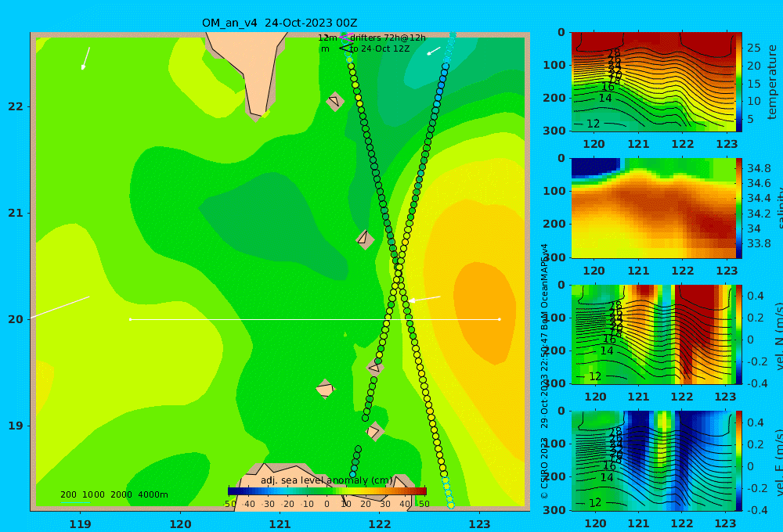Click the title 'OM_an_v4 24-Oct-2023 00Z'
This screenshot has width=783, height=532.
280,23
